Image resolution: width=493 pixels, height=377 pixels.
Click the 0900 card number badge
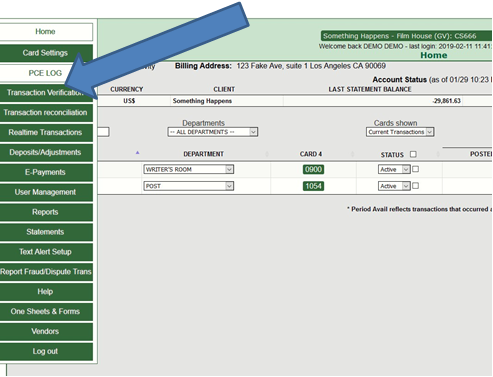pyautogui.click(x=313, y=169)
